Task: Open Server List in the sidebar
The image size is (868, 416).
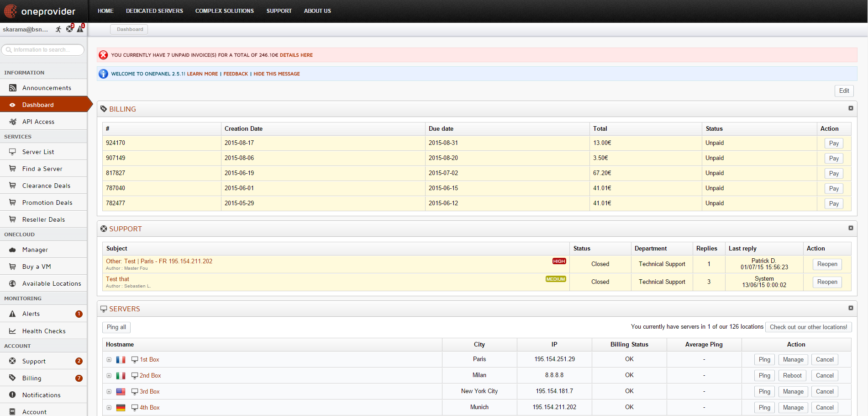Action: point(38,152)
